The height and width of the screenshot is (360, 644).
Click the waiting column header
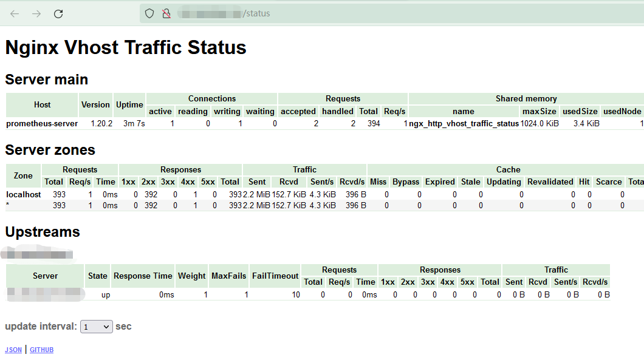260,111
